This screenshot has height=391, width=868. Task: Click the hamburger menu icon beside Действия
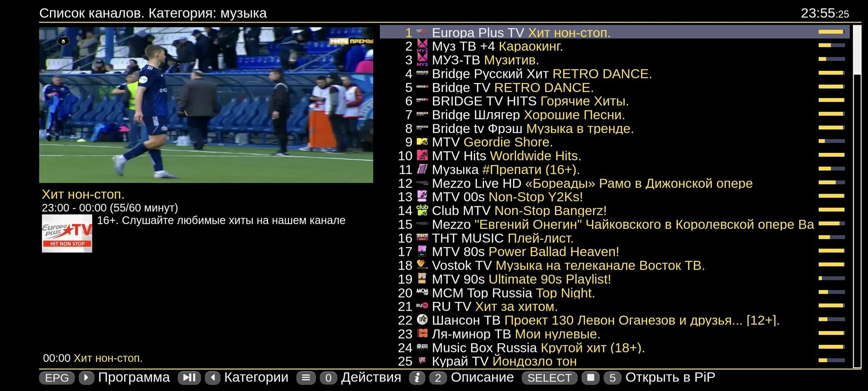(x=306, y=378)
